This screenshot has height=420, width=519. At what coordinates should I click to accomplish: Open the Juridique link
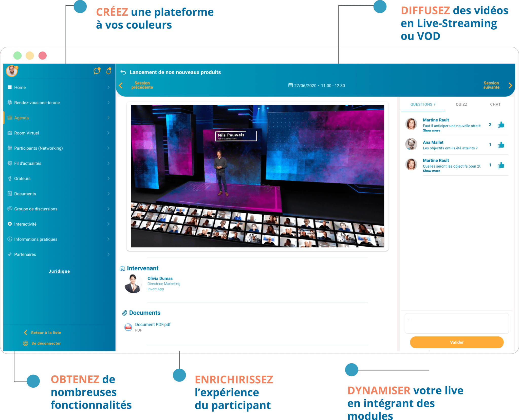[59, 271]
